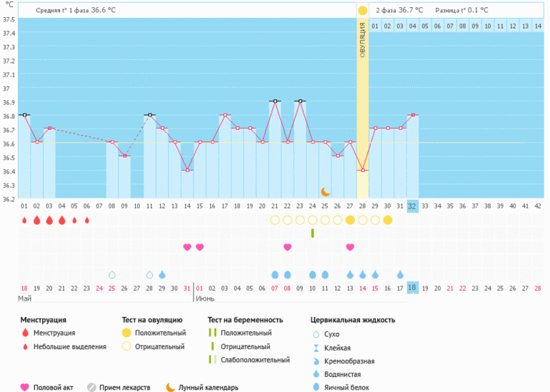Click the orange moon icon on the chart
This screenshot has width=550, height=392.
[325, 191]
